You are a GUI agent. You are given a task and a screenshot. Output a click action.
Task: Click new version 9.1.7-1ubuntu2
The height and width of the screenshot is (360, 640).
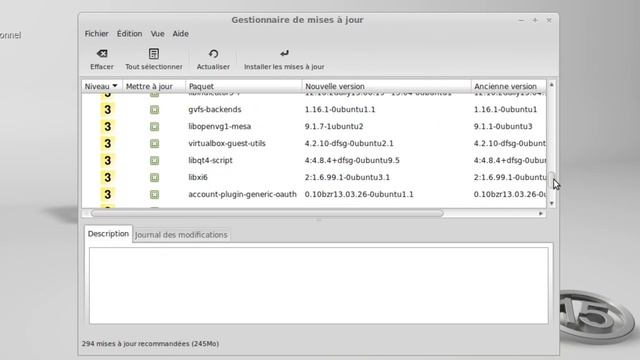334,127
